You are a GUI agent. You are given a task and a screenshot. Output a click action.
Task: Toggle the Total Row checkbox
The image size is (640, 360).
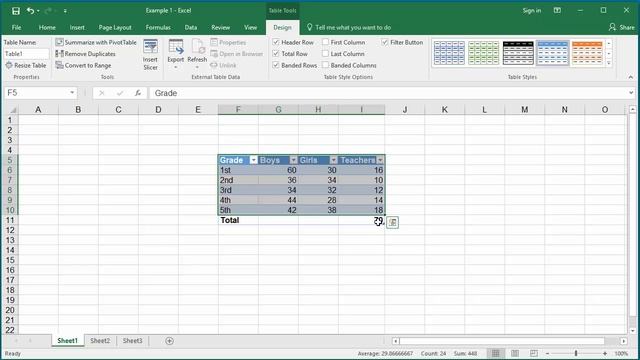(276, 53)
